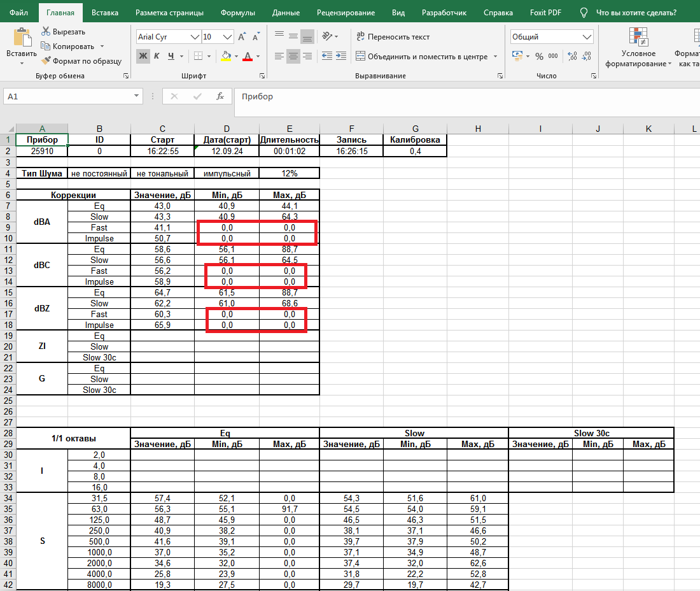Toggle italic (К) formatting
The height and width of the screenshot is (591, 700).
point(157,56)
